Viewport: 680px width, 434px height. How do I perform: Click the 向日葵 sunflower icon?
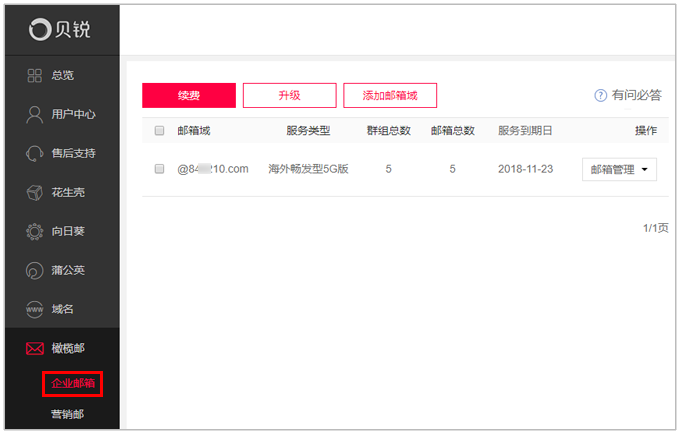pos(34,231)
